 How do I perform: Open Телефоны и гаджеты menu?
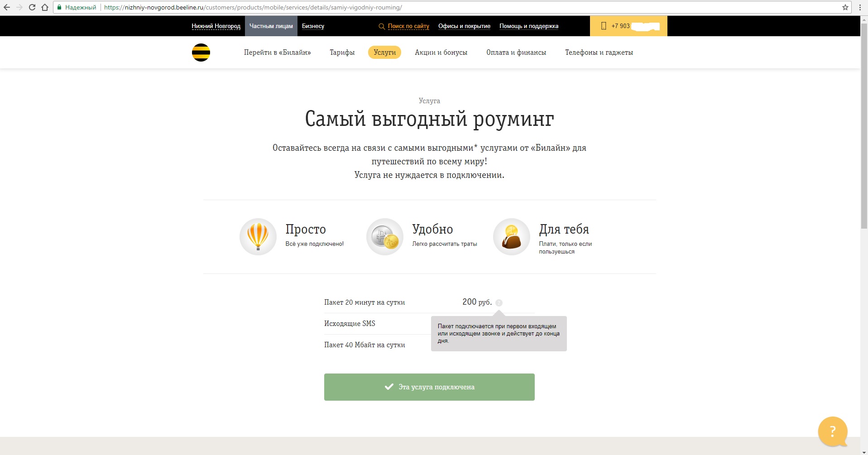pyautogui.click(x=599, y=53)
